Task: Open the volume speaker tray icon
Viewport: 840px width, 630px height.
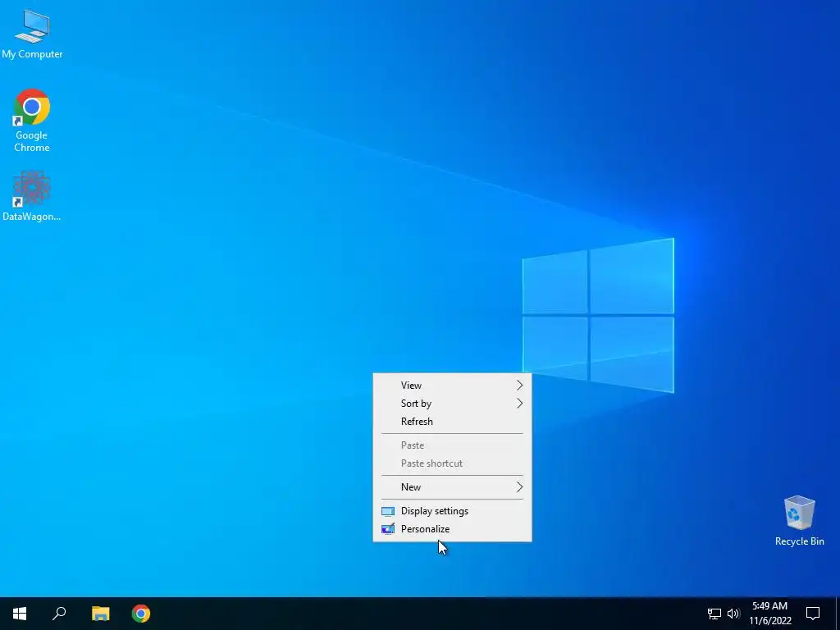Action: point(733,614)
